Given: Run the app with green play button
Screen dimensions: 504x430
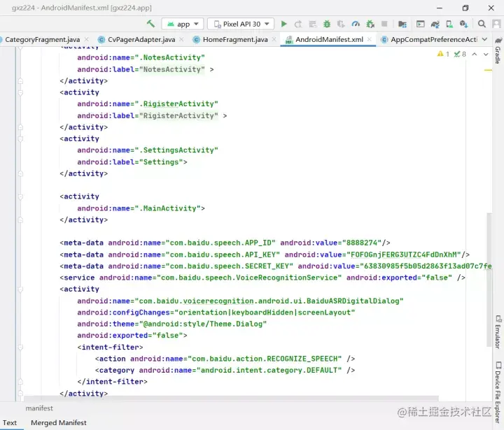Looking at the screenshot, I should pos(283,24).
